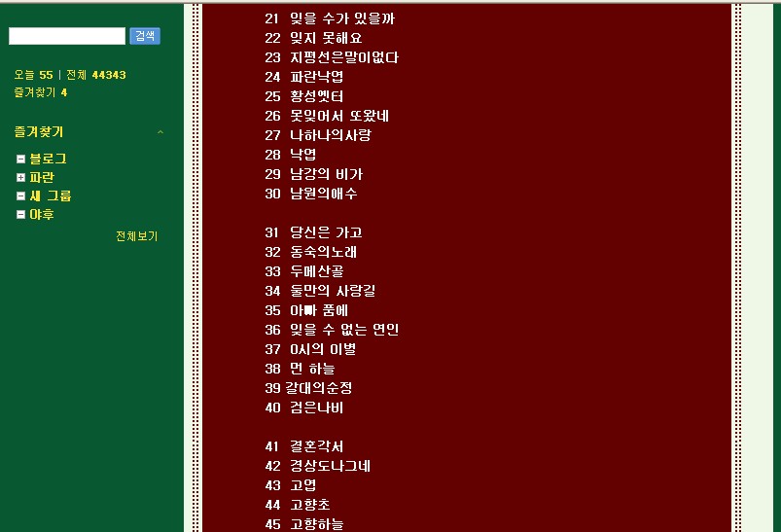The height and width of the screenshot is (532, 781).
Task: Select song 42 경상도나그네
Action: (x=318, y=465)
